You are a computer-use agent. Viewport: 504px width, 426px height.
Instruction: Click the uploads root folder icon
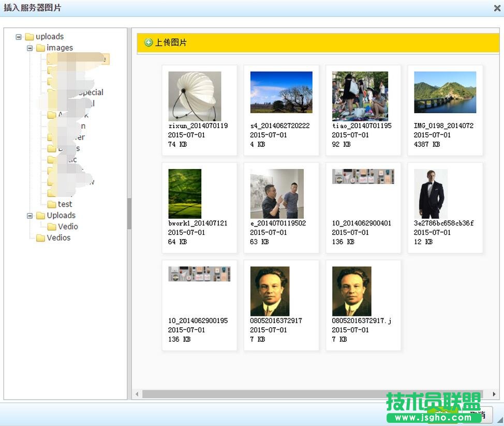pyautogui.click(x=29, y=37)
